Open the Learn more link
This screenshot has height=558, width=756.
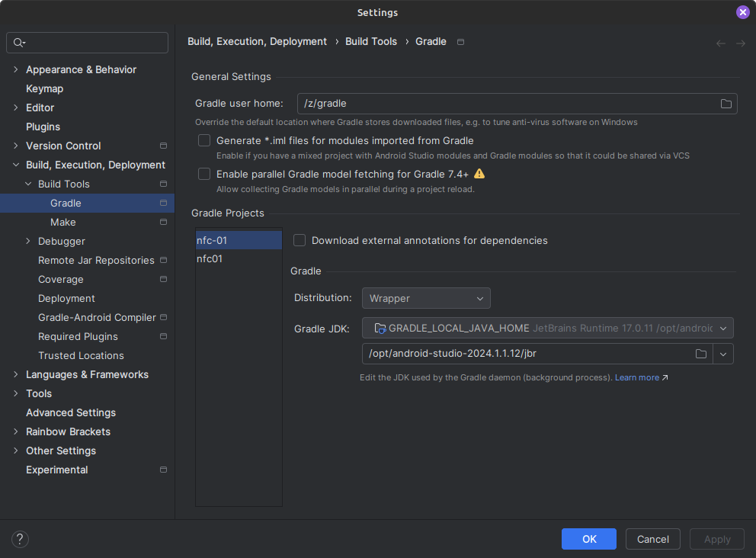(637, 377)
